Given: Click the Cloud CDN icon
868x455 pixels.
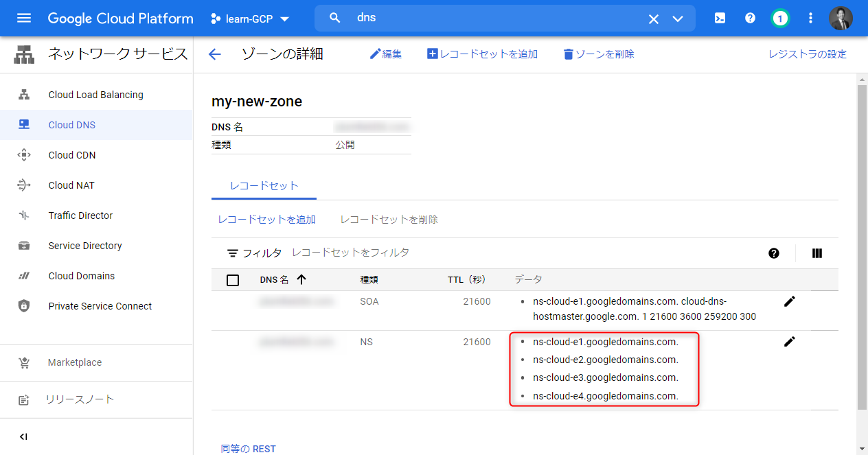Looking at the screenshot, I should coord(24,155).
